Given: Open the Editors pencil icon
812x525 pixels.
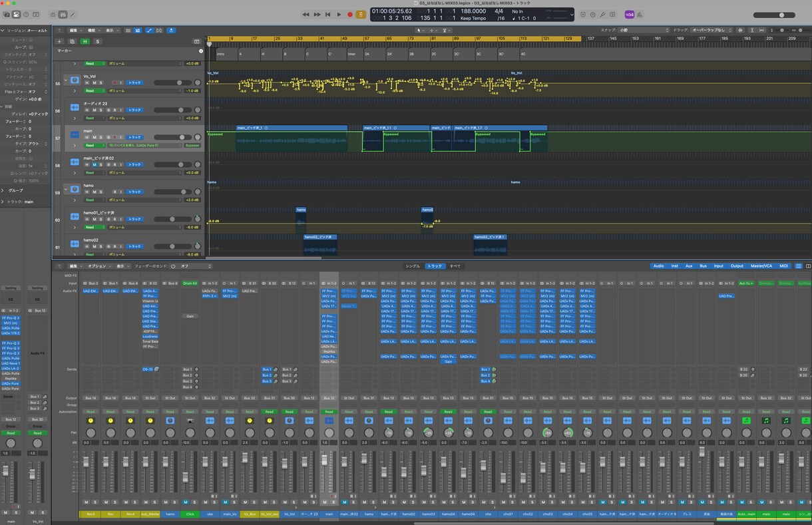Looking at the screenshot, I should (73, 14).
